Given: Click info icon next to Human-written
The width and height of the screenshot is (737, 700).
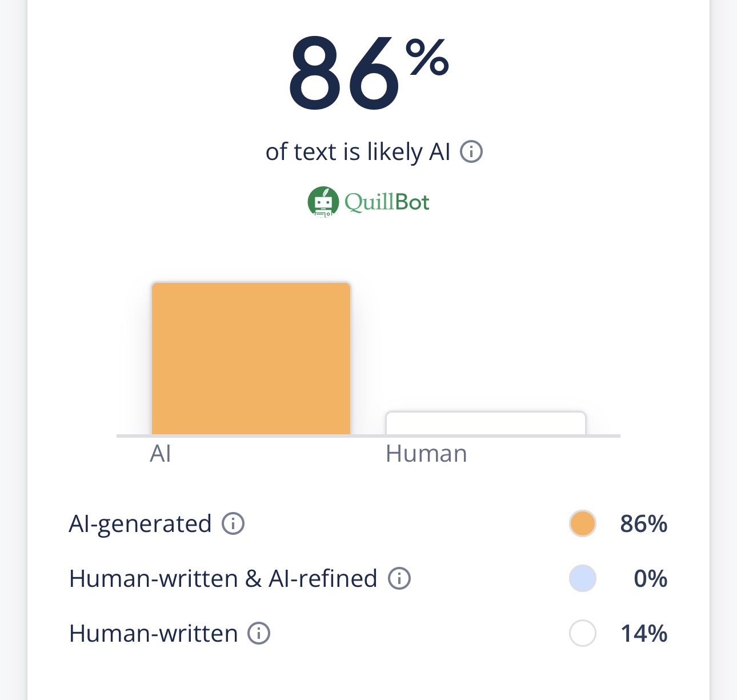Looking at the screenshot, I should point(259,633).
